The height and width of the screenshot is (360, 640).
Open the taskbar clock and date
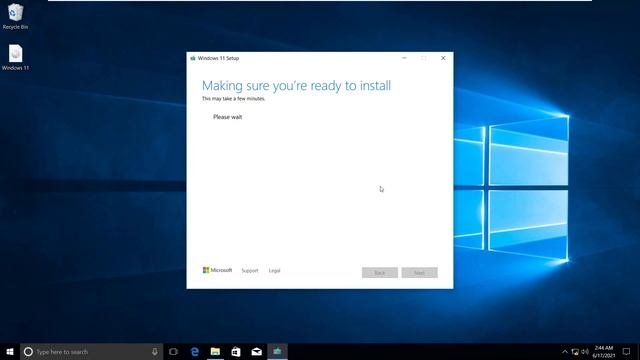(x=604, y=351)
